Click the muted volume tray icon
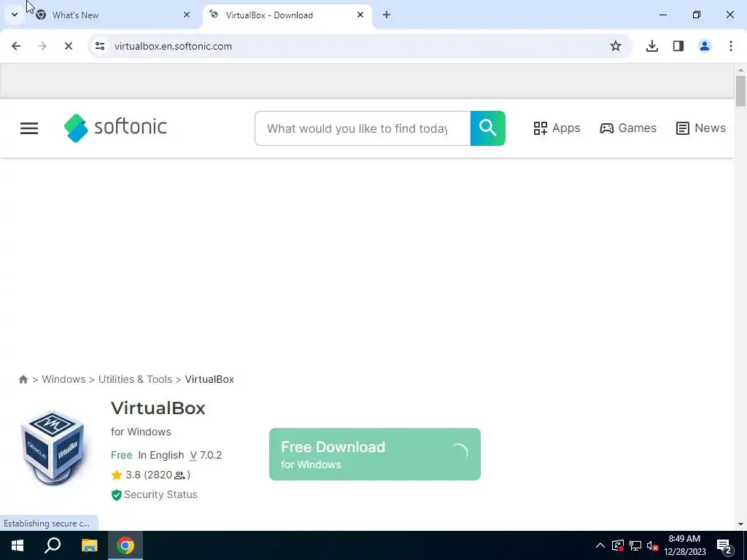The image size is (747, 560). point(652,545)
